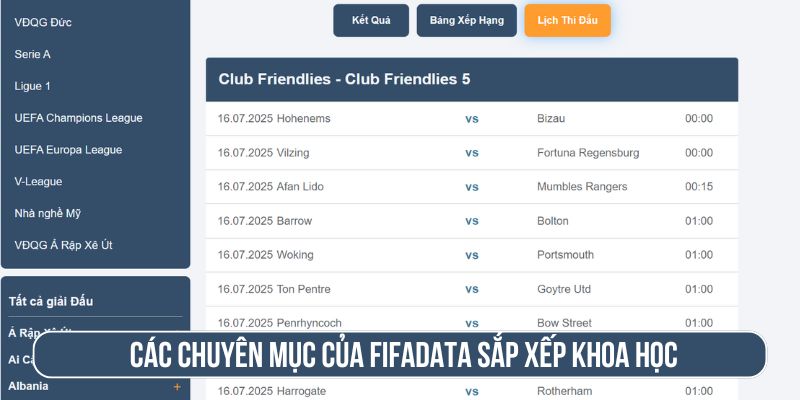Screen dimensions: 800x400
Task: Switch to Bảng Xếp Hạng tab
Action: pos(467,20)
